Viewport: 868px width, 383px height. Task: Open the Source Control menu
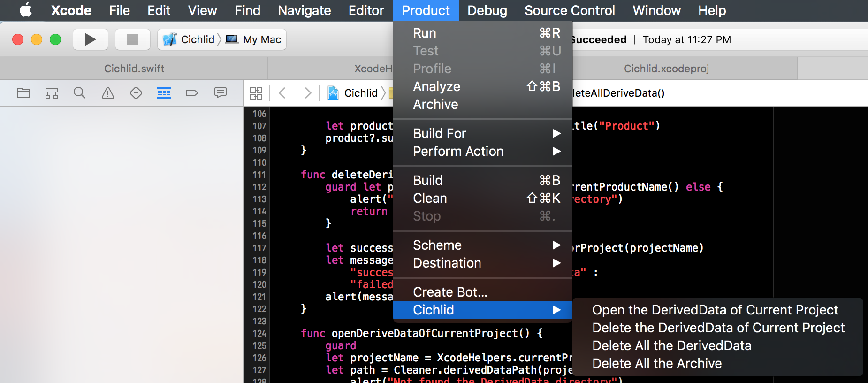[x=570, y=10]
